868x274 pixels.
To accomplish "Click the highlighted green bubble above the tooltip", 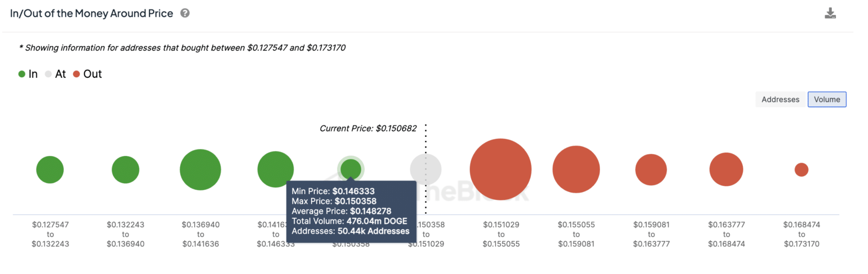I will (x=352, y=169).
